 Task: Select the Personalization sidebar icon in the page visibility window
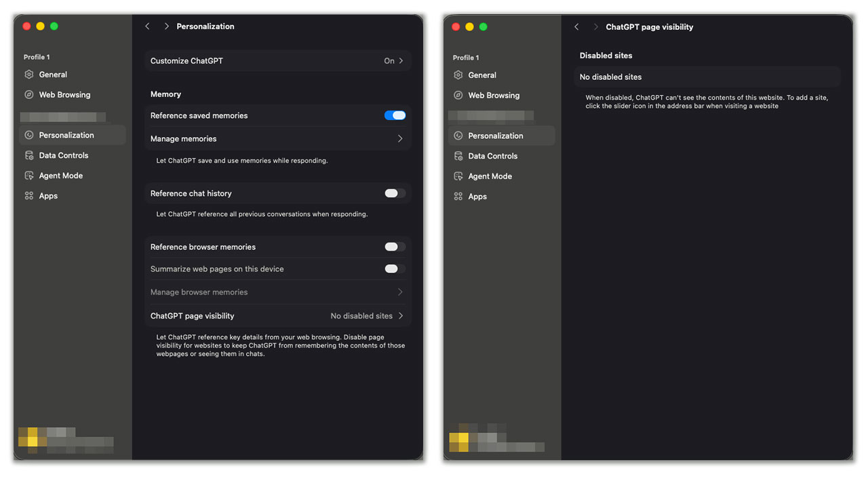click(458, 136)
